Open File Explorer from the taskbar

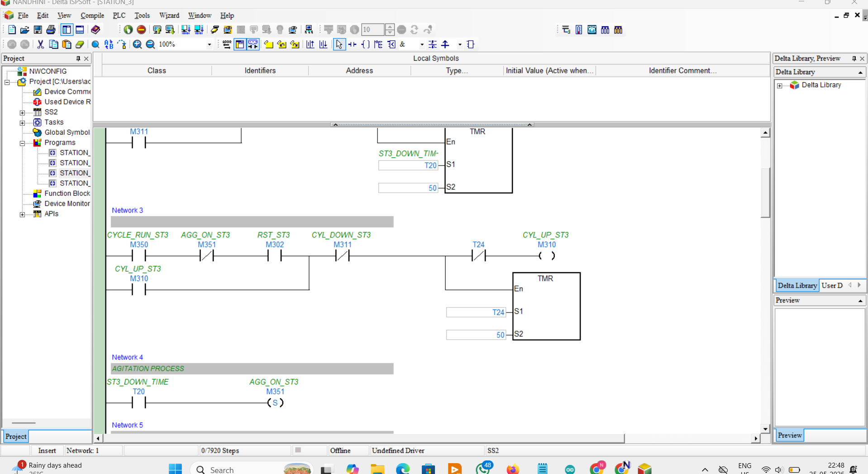[377, 469]
